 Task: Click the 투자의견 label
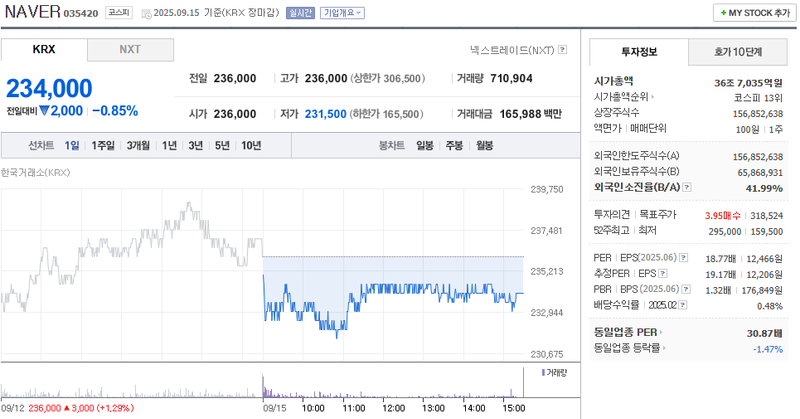coord(612,215)
